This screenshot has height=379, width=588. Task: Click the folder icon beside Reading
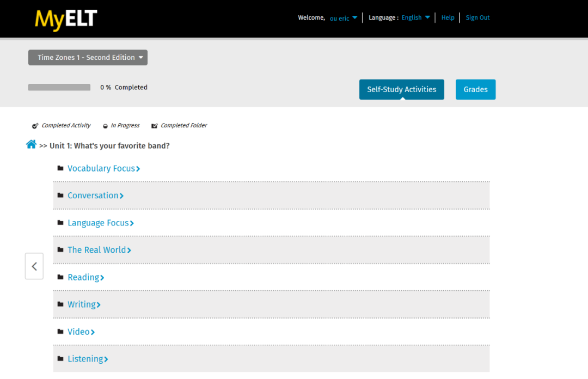coord(60,277)
